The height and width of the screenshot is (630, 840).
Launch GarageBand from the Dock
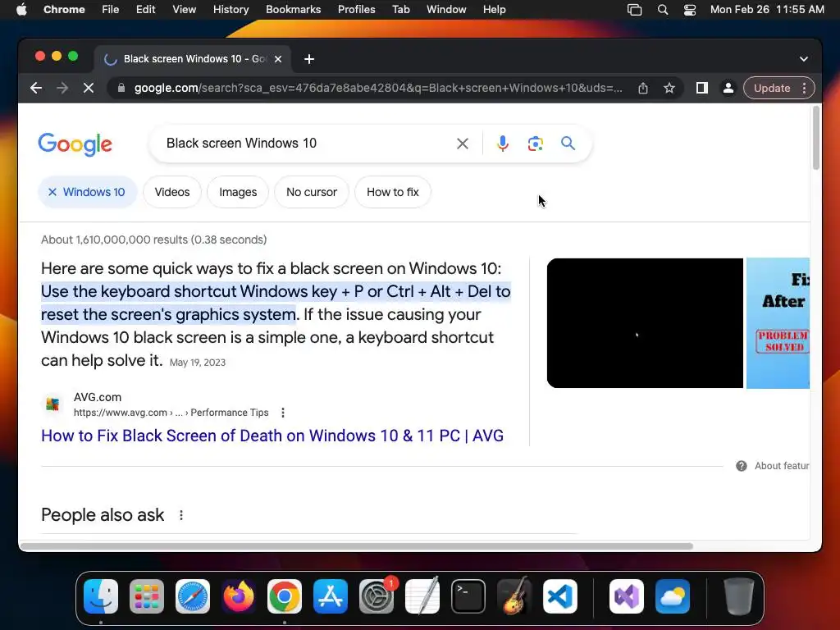[514, 596]
